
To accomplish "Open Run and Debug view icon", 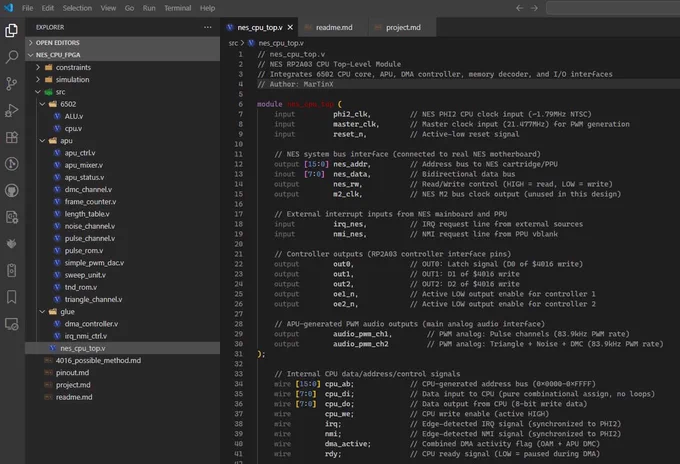I will [12, 111].
